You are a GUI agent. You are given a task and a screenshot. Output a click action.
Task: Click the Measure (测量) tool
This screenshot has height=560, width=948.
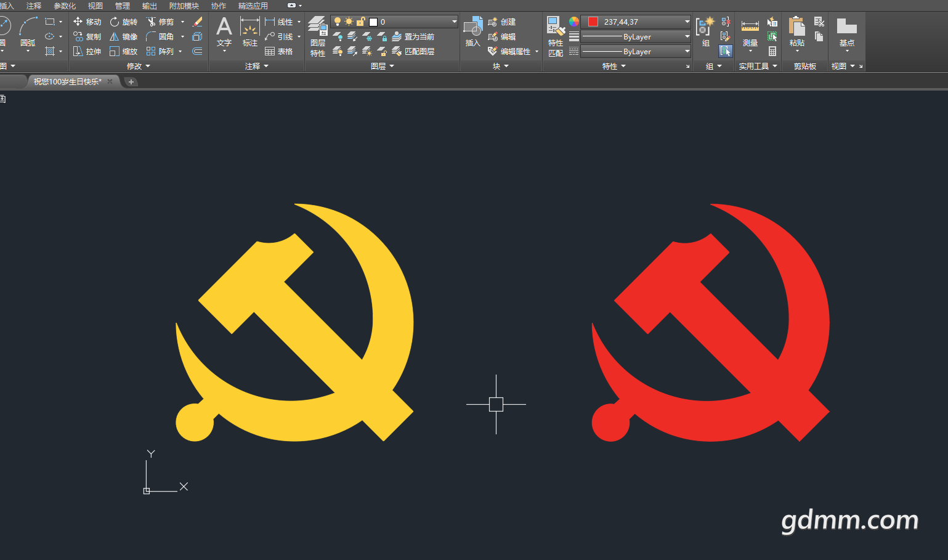tap(750, 33)
